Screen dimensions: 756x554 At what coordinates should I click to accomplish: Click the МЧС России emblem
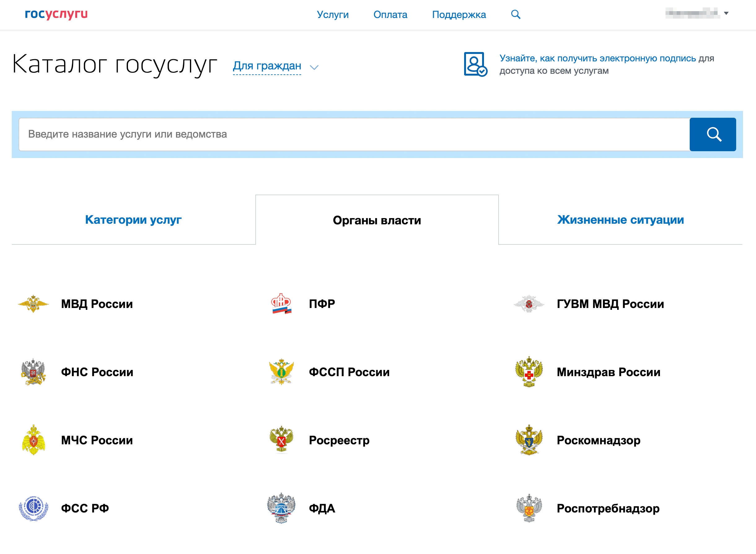(33, 440)
